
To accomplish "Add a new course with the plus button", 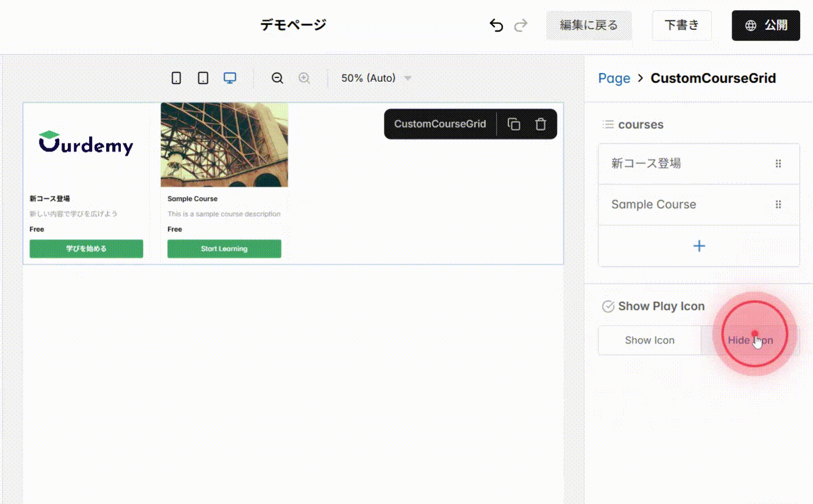I will [x=698, y=246].
